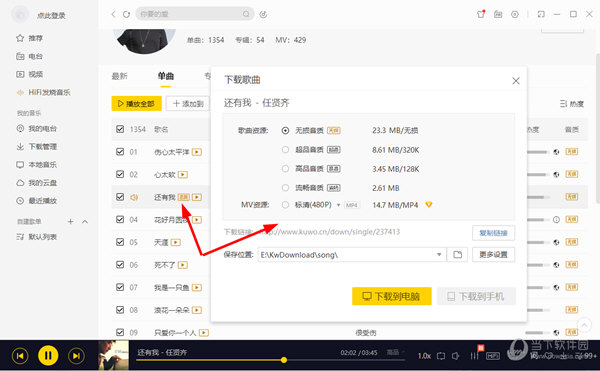
Task: Go back with the left arrow icon
Action: click(113, 14)
